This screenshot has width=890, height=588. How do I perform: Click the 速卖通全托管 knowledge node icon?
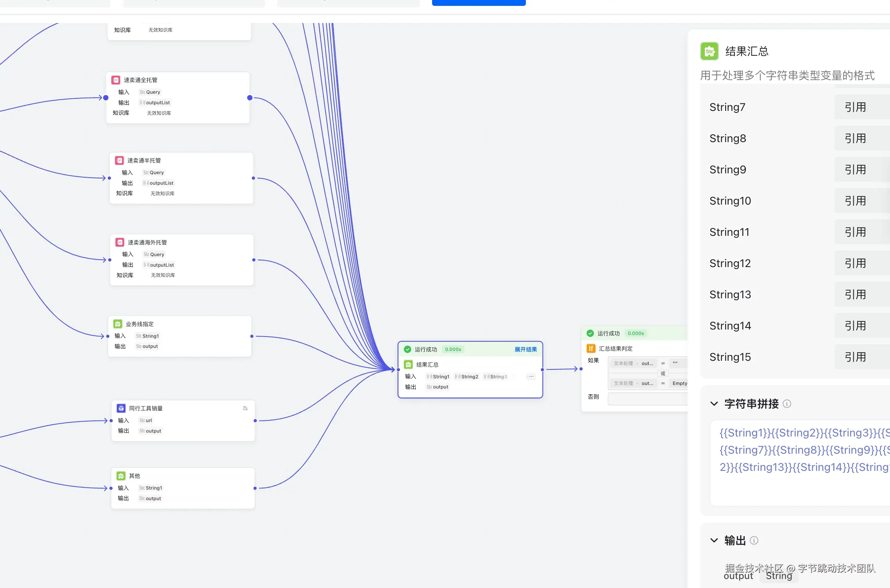[116, 80]
